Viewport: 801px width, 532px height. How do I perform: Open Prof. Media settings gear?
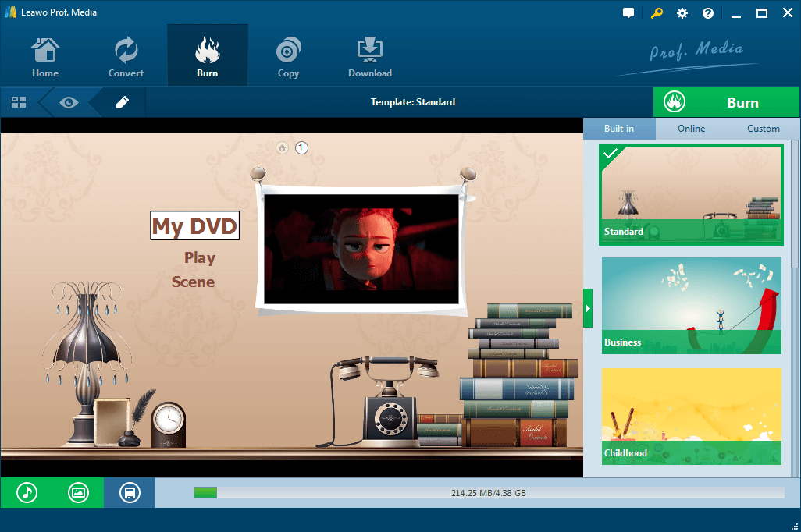click(682, 12)
